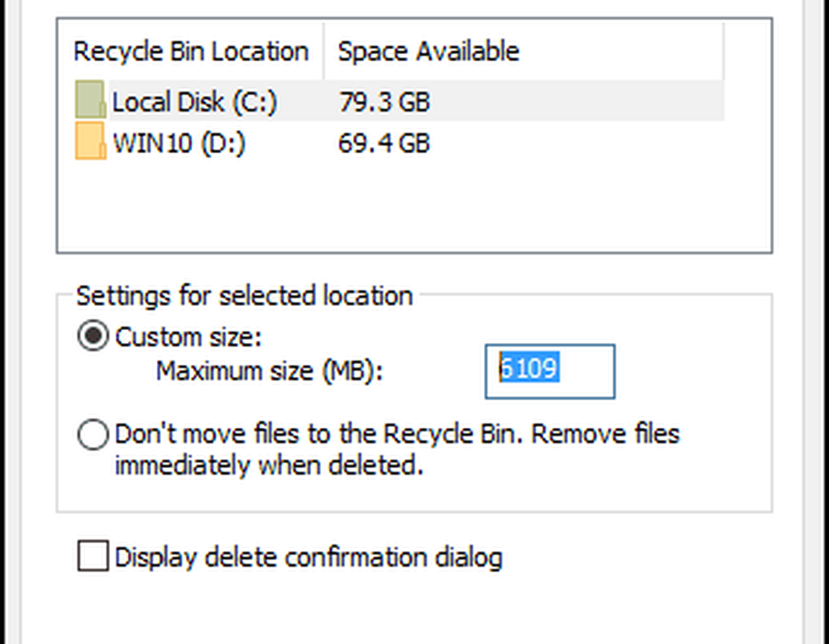Viewport: 829px width, 644px height.
Task: Click the 'immediately when deleted.' text line
Action: click(269, 465)
